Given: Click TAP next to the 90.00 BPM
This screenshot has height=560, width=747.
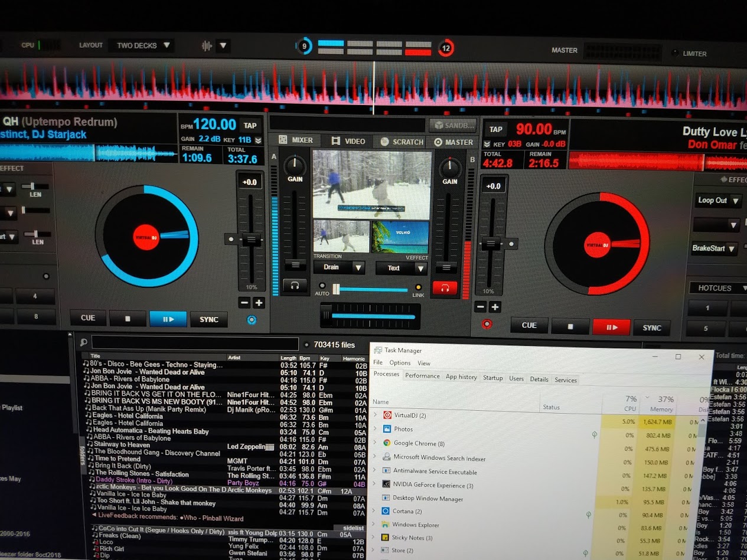Looking at the screenshot, I should tap(496, 129).
